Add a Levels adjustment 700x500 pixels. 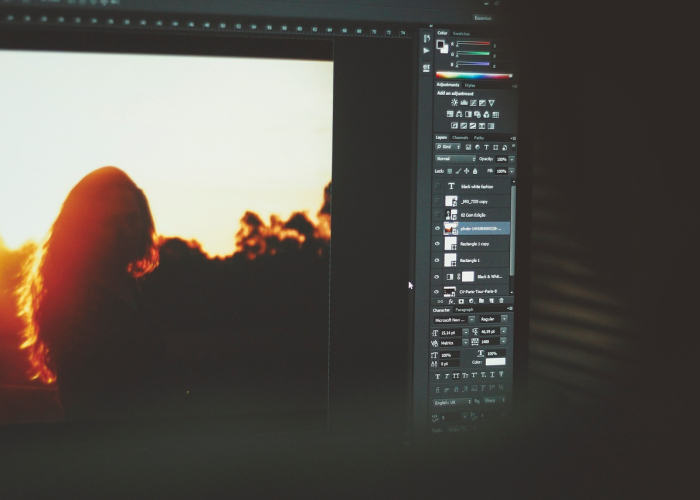[x=463, y=102]
